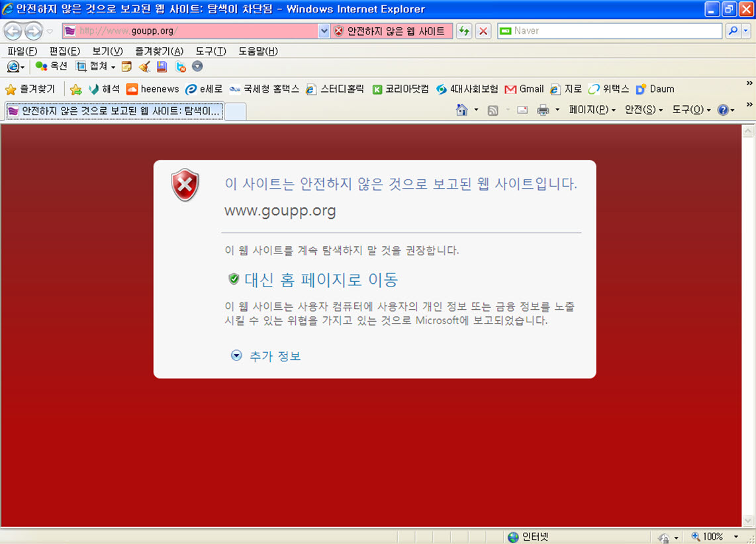Image resolution: width=756 pixels, height=544 pixels.
Task: Open the 파일(F) menu
Action: tap(22, 51)
